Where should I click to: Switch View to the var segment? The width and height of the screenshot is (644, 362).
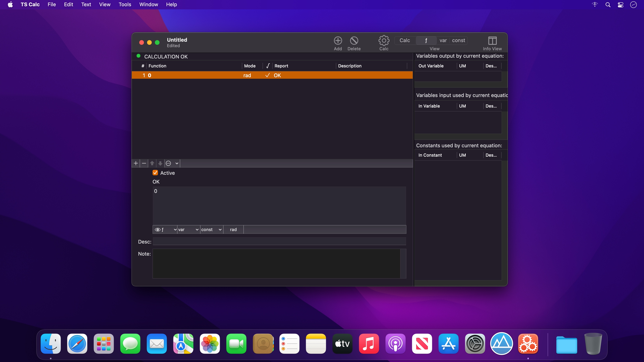coord(443,41)
